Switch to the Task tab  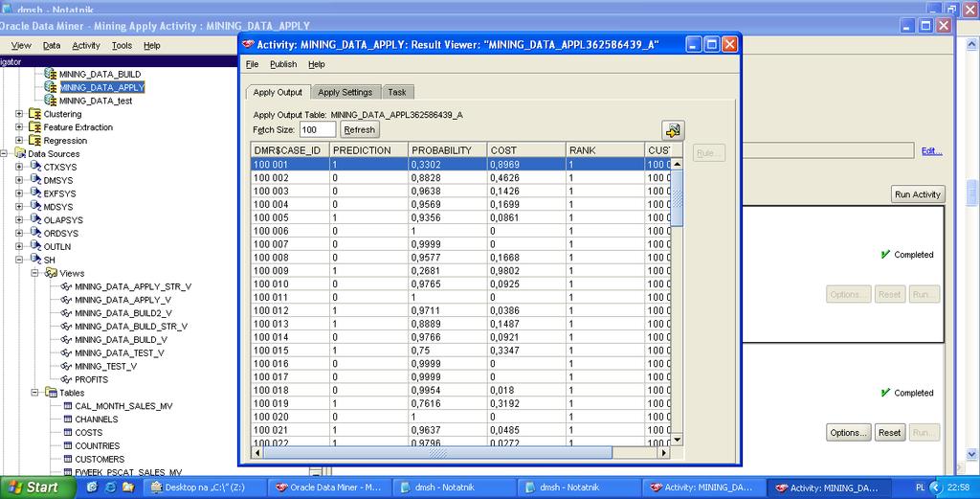tap(397, 92)
